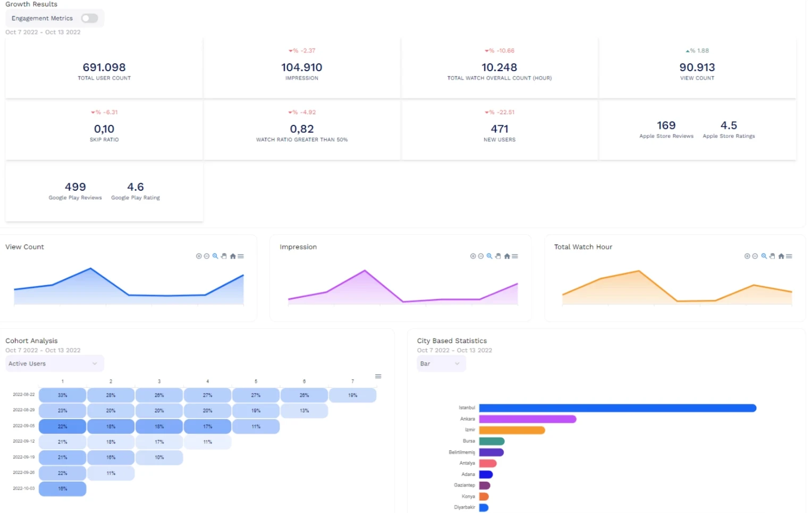Open the Active Users dropdown
Viewport: 812px width, 513px height.
pos(55,364)
